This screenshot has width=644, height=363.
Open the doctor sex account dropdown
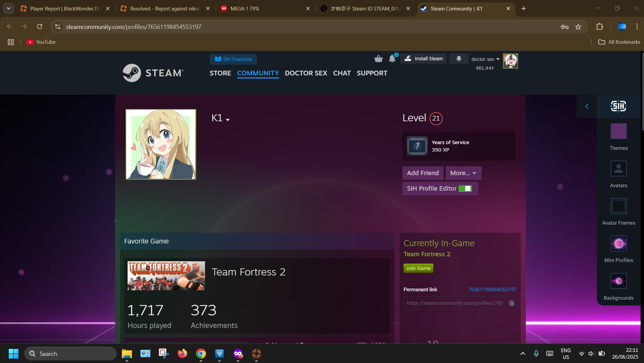point(485,59)
